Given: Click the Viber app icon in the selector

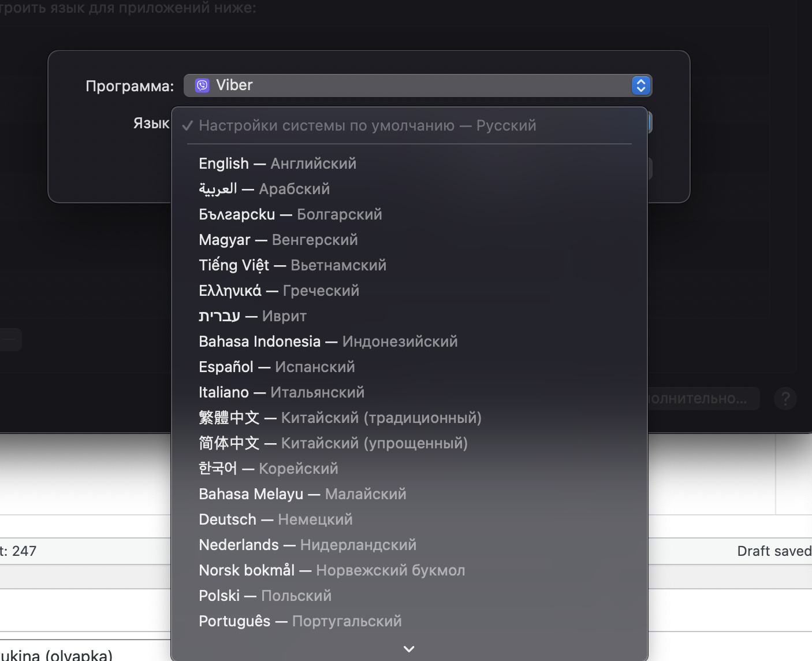Looking at the screenshot, I should click(202, 86).
